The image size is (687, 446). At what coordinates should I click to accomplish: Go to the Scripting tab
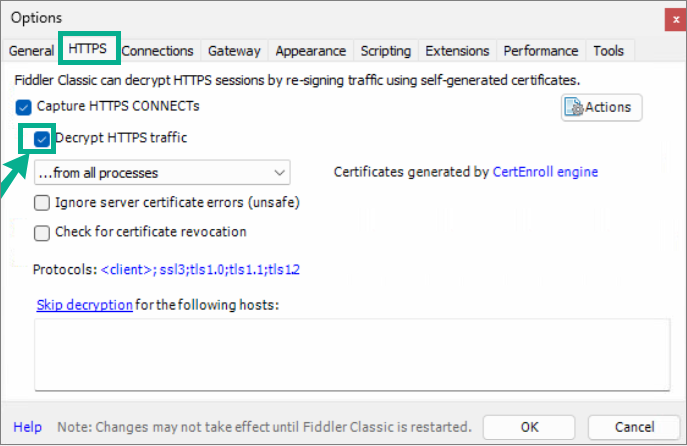(x=386, y=51)
